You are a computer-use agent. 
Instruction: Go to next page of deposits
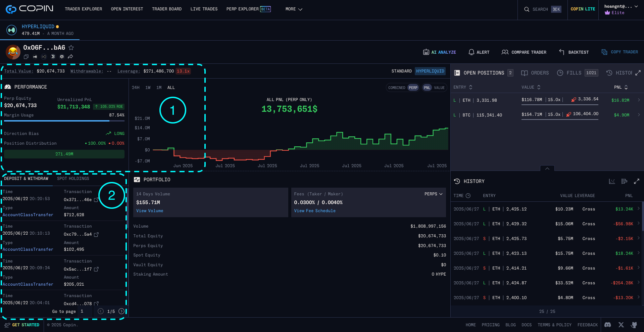(x=121, y=311)
